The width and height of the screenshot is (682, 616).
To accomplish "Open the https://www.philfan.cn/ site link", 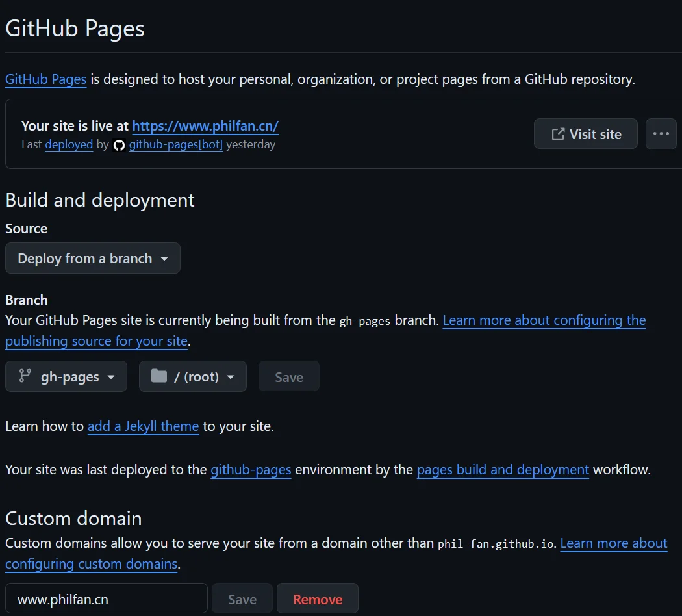I will tap(205, 126).
